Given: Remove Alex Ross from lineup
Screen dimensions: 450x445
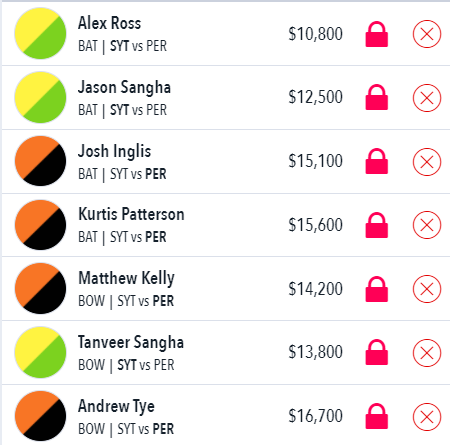Looking at the screenshot, I should click(x=427, y=34).
